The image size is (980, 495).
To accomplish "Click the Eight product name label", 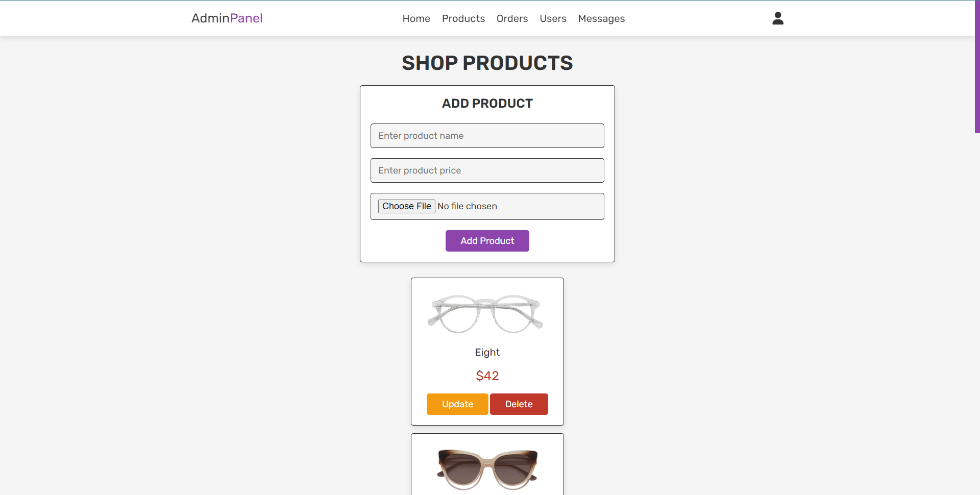I will (487, 352).
